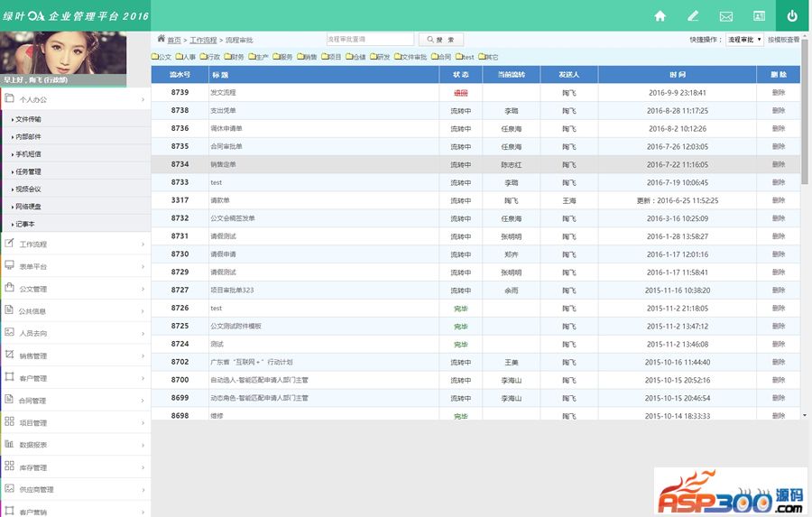Screen dimensions: 812x517
Task: Click the table's vertical scrollbar down arrow
Action: tap(805, 415)
